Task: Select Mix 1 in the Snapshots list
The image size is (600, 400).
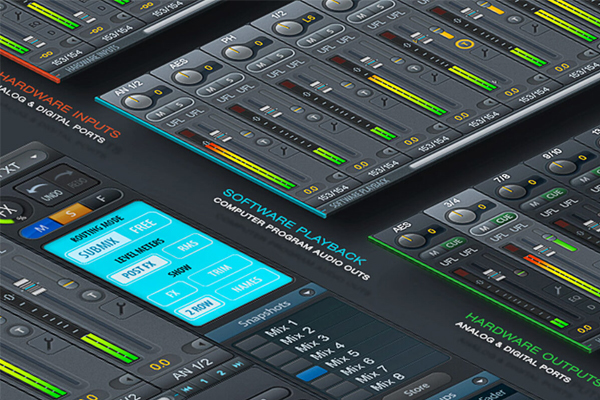Action: tap(283, 328)
